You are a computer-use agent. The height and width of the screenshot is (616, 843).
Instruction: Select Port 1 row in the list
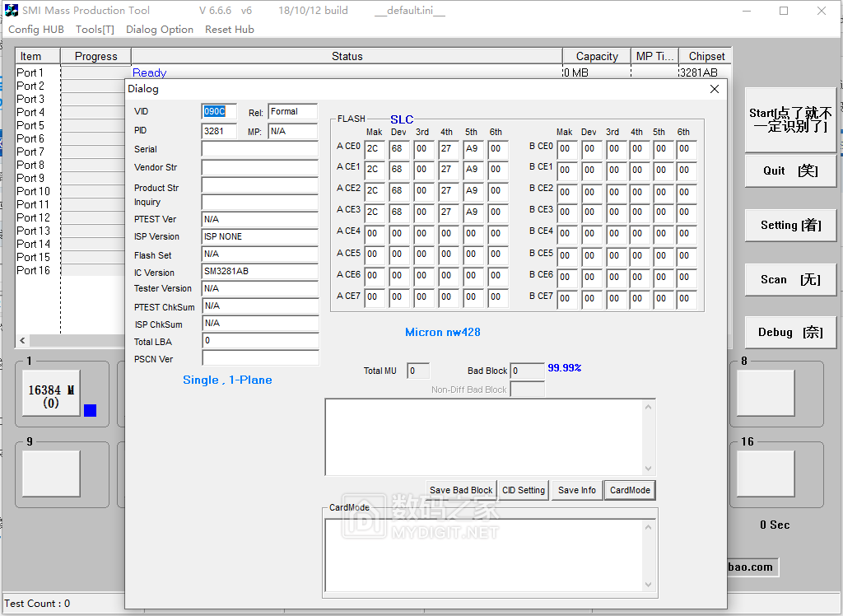point(30,73)
